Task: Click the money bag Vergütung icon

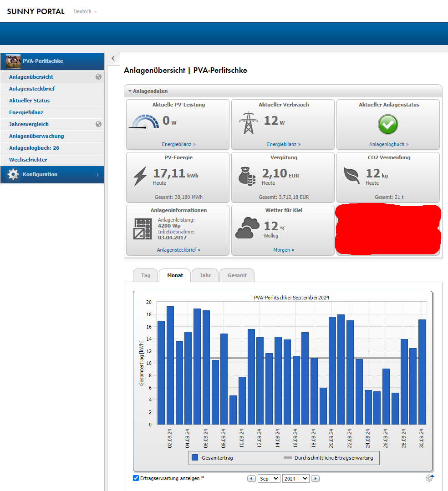Action: 247,177
